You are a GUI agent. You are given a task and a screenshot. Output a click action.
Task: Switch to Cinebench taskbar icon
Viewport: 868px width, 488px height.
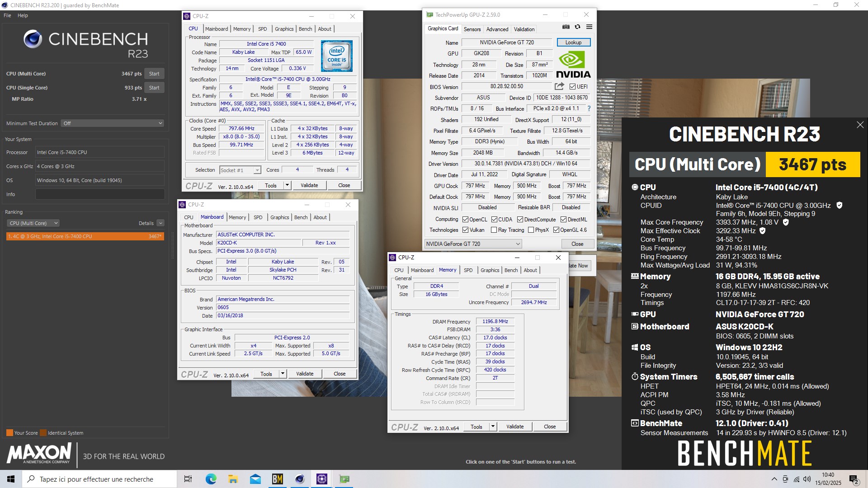299,479
